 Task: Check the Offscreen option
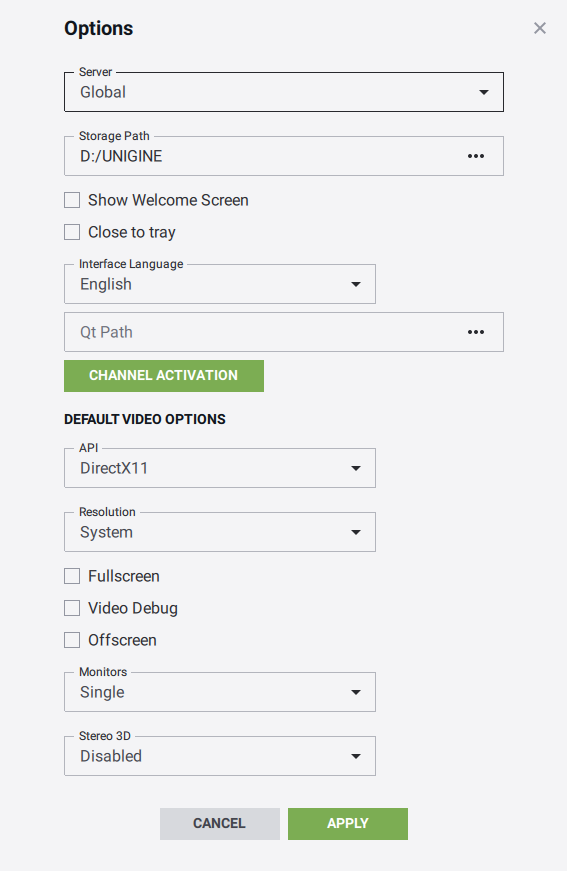(72, 640)
